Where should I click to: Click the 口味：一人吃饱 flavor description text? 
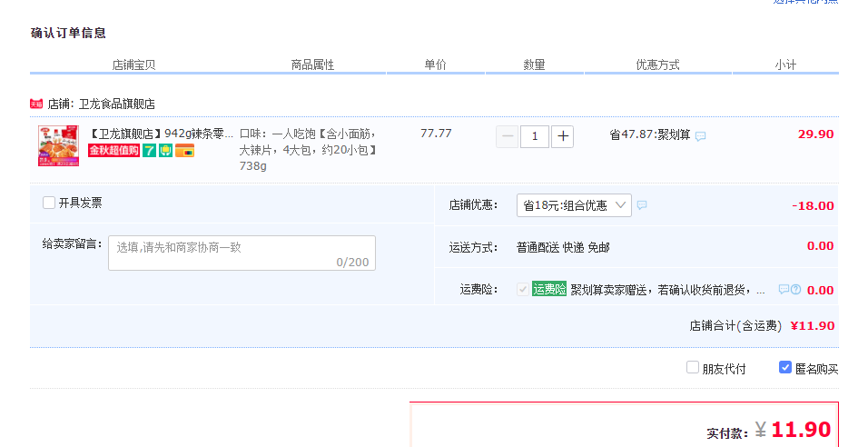click(x=309, y=150)
